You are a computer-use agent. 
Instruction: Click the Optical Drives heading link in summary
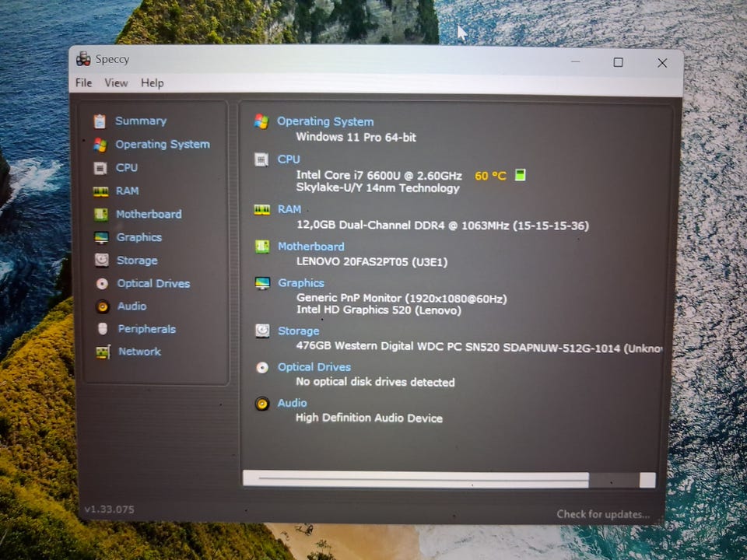(314, 367)
